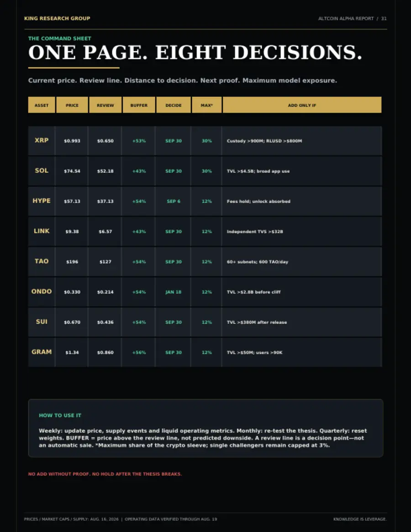The height and width of the screenshot is (532, 411).
Task: Click the NO ADD WITHOUT PROOF red warning line
Action: (x=105, y=474)
